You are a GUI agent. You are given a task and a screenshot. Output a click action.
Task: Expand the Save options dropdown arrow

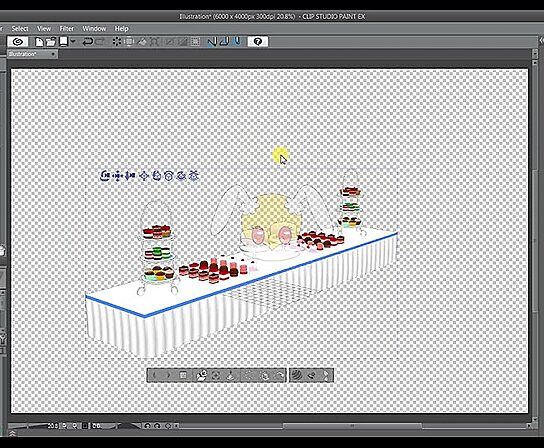click(x=73, y=42)
